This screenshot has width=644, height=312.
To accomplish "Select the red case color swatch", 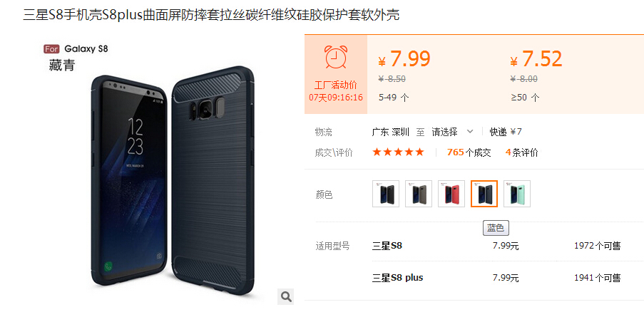I will 451,194.
